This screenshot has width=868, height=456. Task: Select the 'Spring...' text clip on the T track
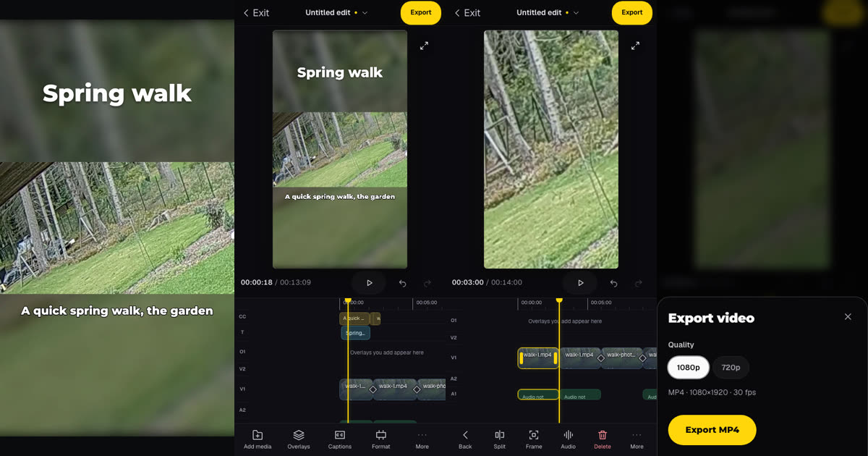pyautogui.click(x=355, y=333)
